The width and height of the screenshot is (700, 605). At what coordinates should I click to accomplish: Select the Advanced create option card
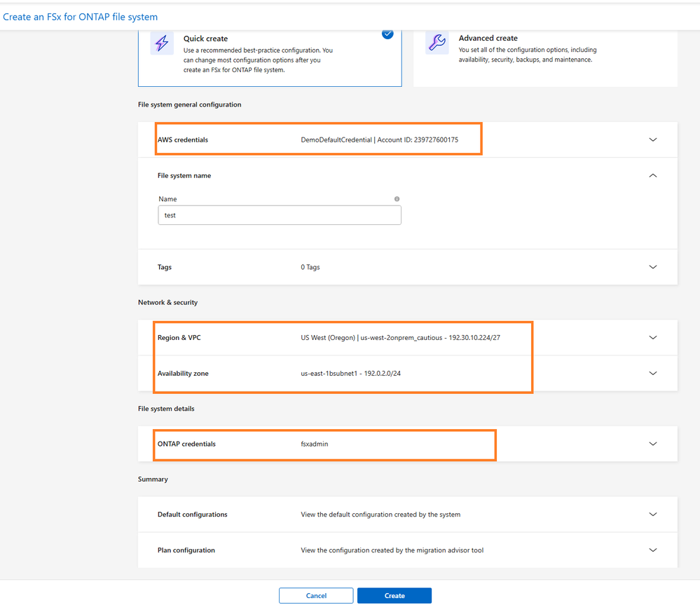[x=545, y=56]
